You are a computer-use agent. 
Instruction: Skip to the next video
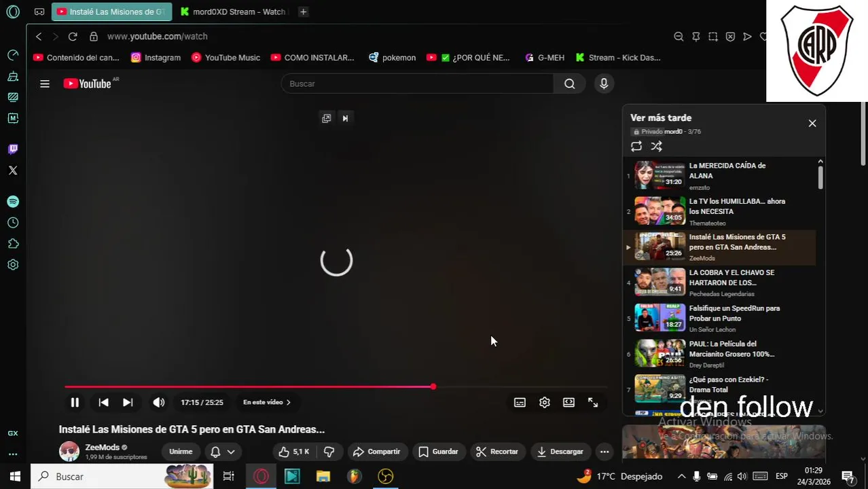(x=128, y=402)
